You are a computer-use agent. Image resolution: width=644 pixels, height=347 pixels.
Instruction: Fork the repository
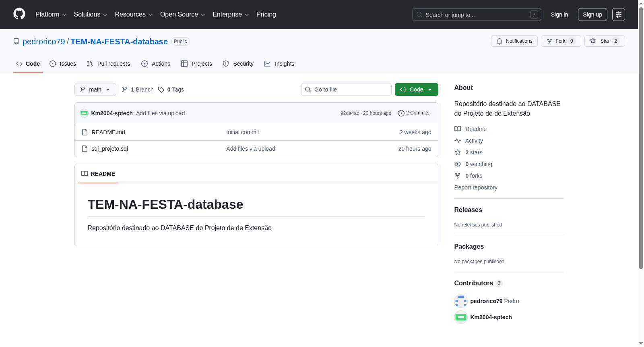pos(561,41)
